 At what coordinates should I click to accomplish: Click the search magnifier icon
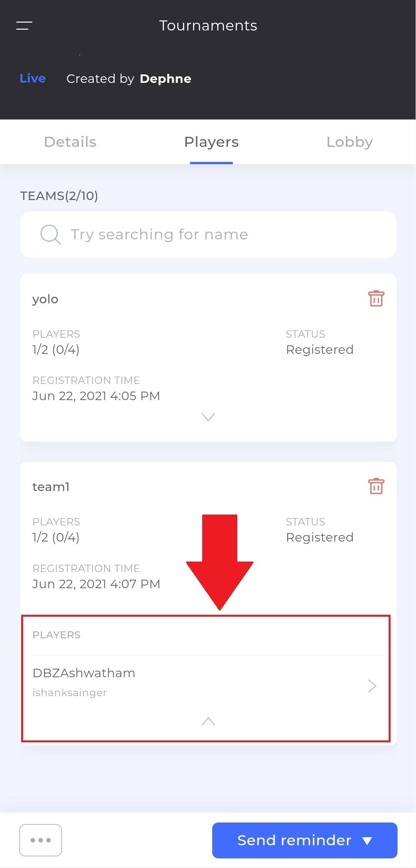[x=50, y=234]
